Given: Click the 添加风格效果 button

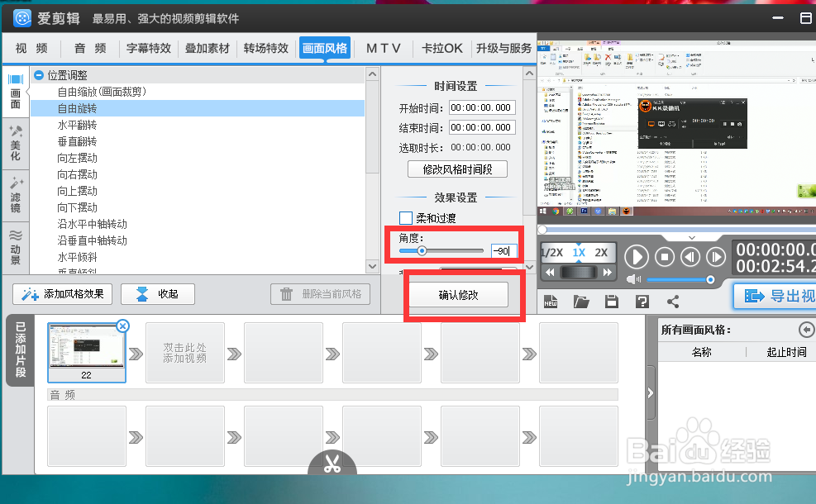Looking at the screenshot, I should click(63, 294).
